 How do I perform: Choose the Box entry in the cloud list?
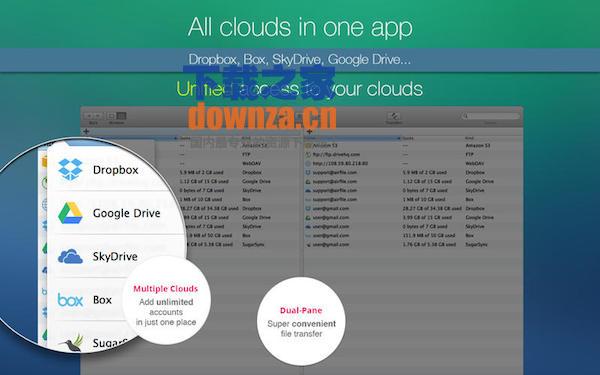[90, 300]
